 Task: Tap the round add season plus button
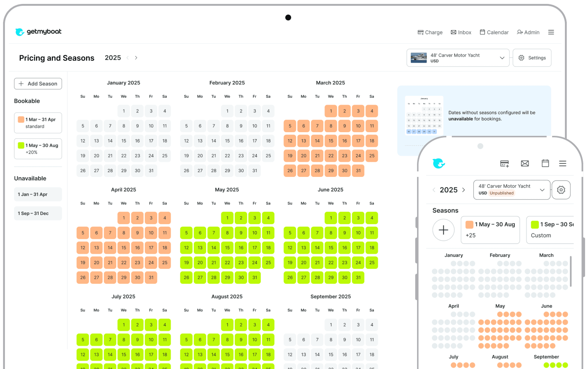pos(443,230)
